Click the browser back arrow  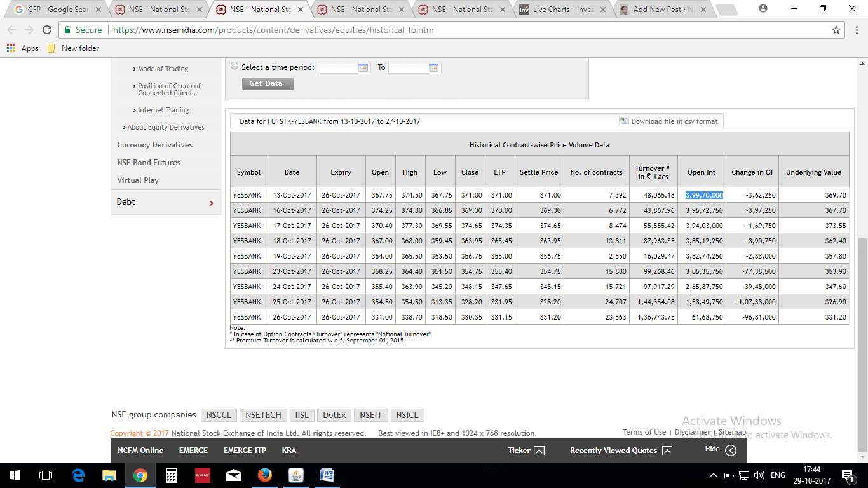tap(11, 30)
